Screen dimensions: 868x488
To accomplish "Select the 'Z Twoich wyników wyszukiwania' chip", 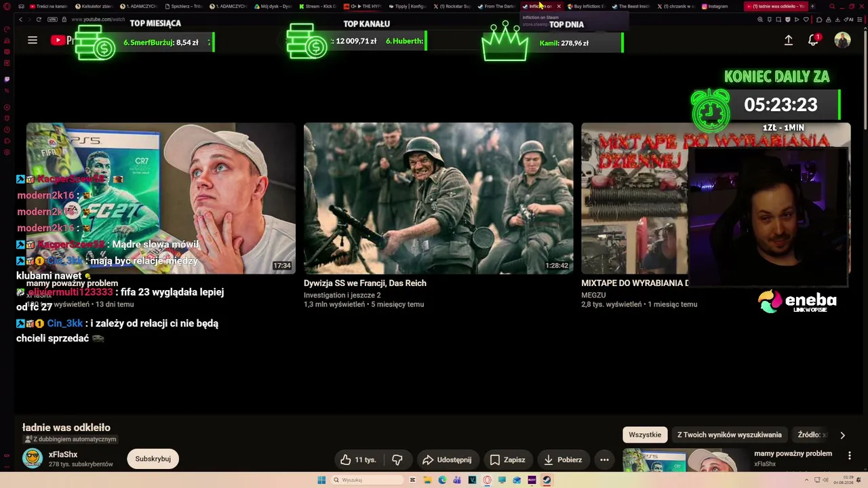I will [x=730, y=435].
